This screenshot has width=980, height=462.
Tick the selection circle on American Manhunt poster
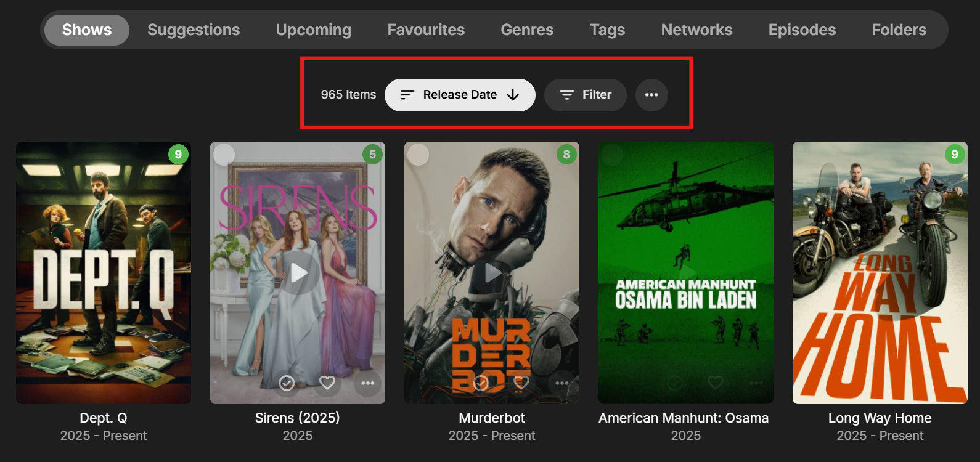coord(613,155)
